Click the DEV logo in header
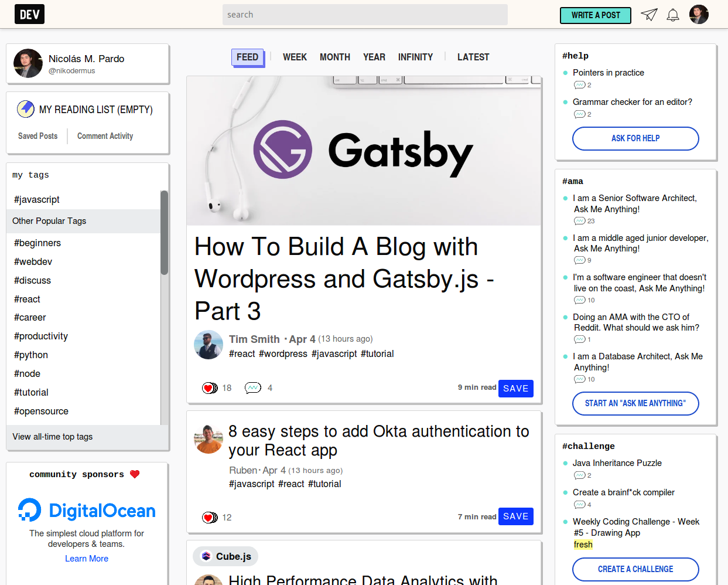The width and height of the screenshot is (728, 585). tap(29, 14)
